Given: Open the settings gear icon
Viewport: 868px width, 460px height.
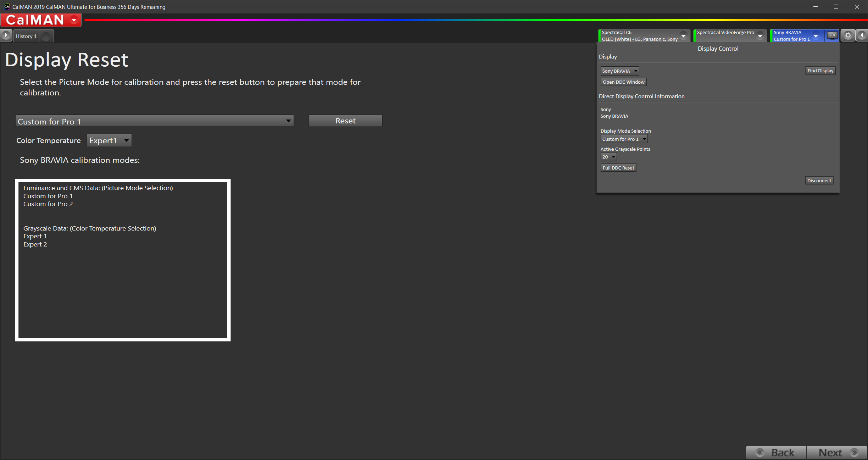Looking at the screenshot, I should tap(848, 35).
